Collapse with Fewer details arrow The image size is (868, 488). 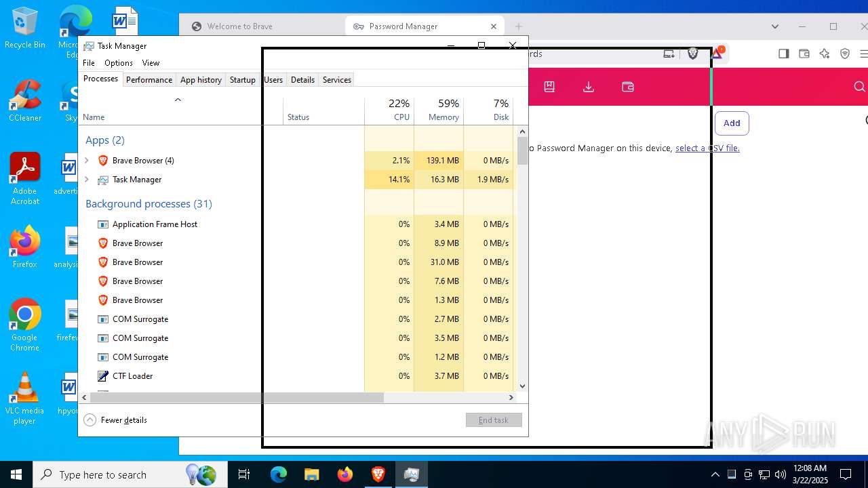tap(90, 420)
